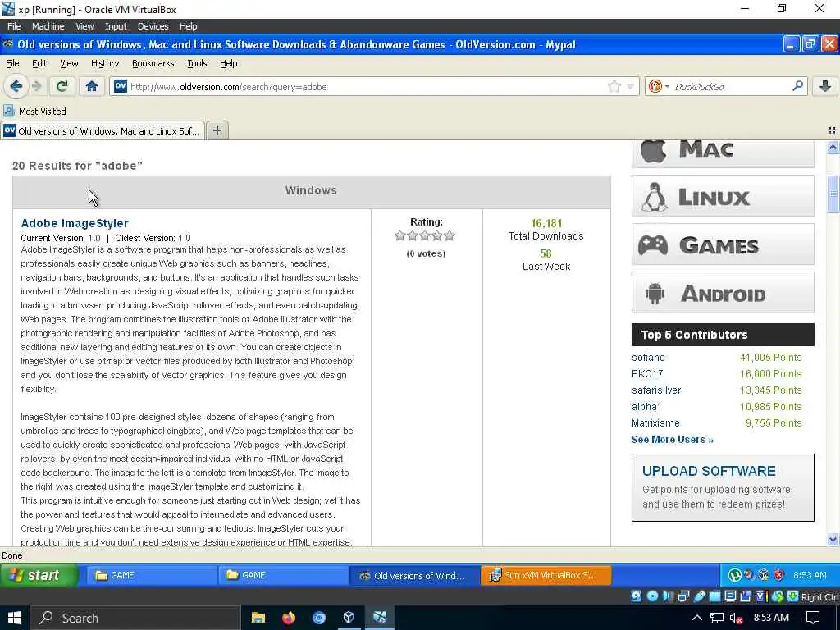Switch to the first GAME folder taskbar button

[x=152, y=575]
